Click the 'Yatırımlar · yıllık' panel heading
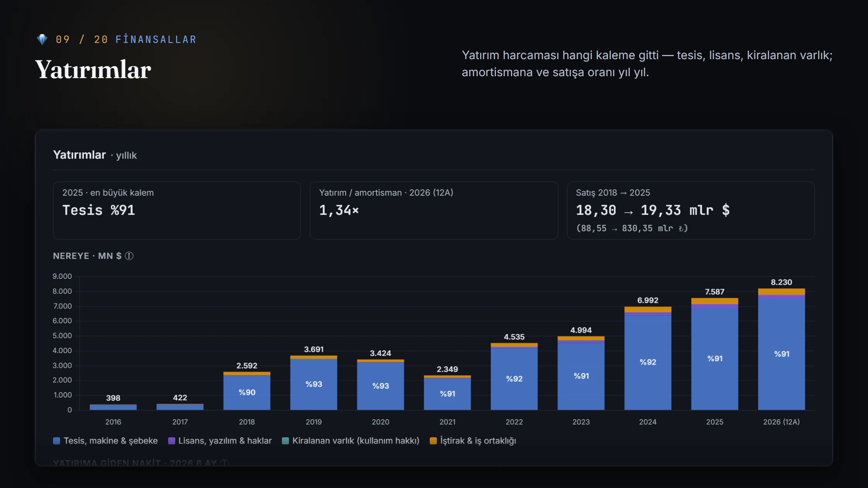The height and width of the screenshot is (488, 868). coord(95,155)
